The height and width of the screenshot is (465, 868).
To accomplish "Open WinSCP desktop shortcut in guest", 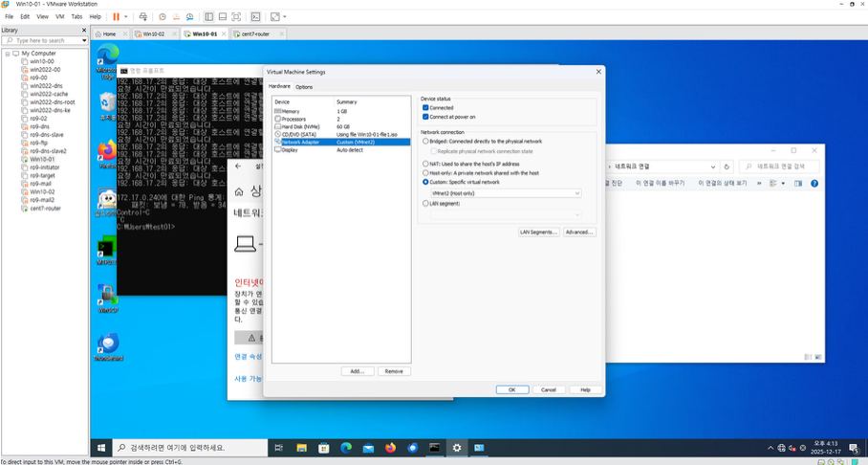I will click(107, 299).
